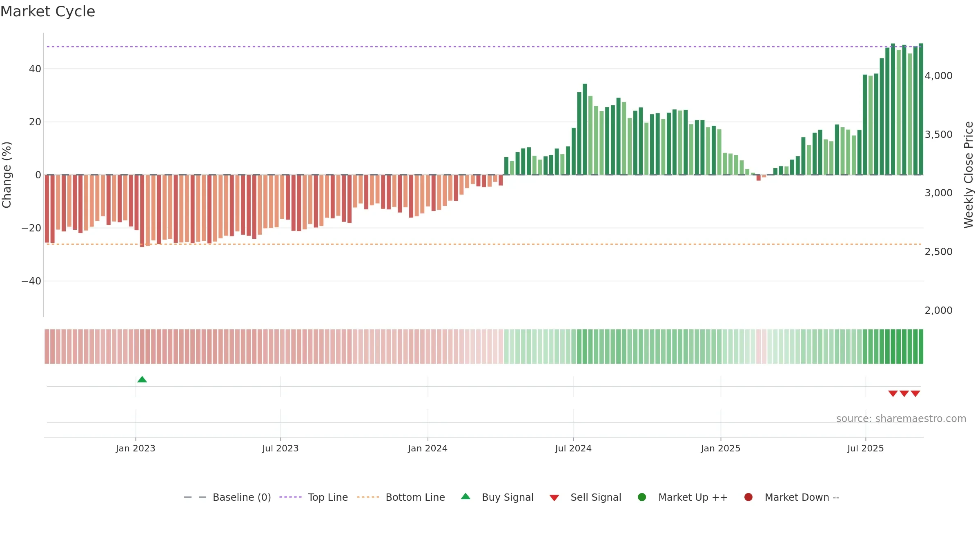980x551 pixels.
Task: Click the green Buy Signal legend triangle icon
Action: tap(465, 496)
